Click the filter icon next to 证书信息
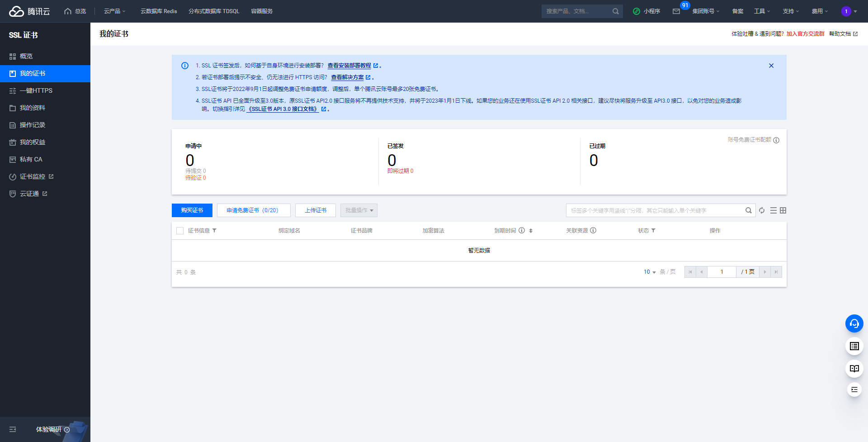The image size is (868, 442). [214, 231]
